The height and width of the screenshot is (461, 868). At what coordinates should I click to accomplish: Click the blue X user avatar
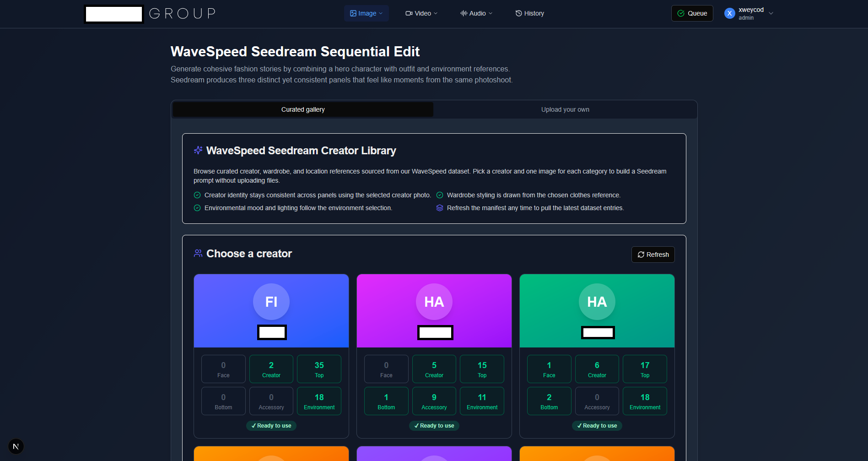(729, 13)
